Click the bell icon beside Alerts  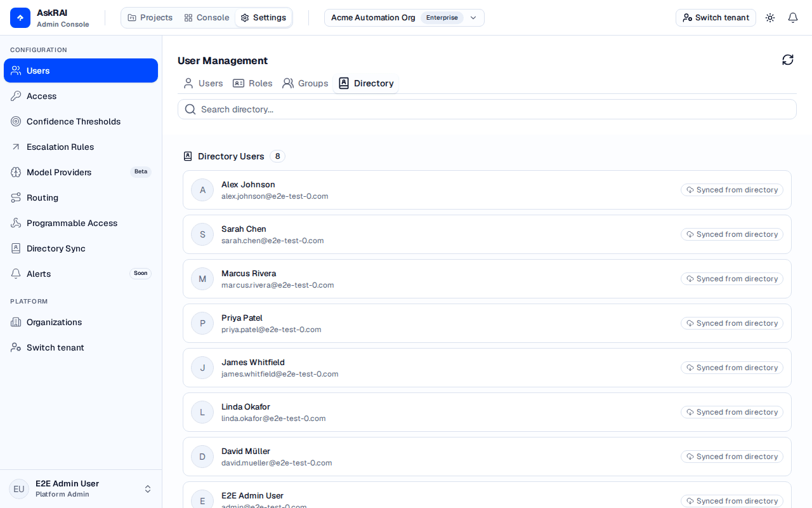[x=16, y=274]
